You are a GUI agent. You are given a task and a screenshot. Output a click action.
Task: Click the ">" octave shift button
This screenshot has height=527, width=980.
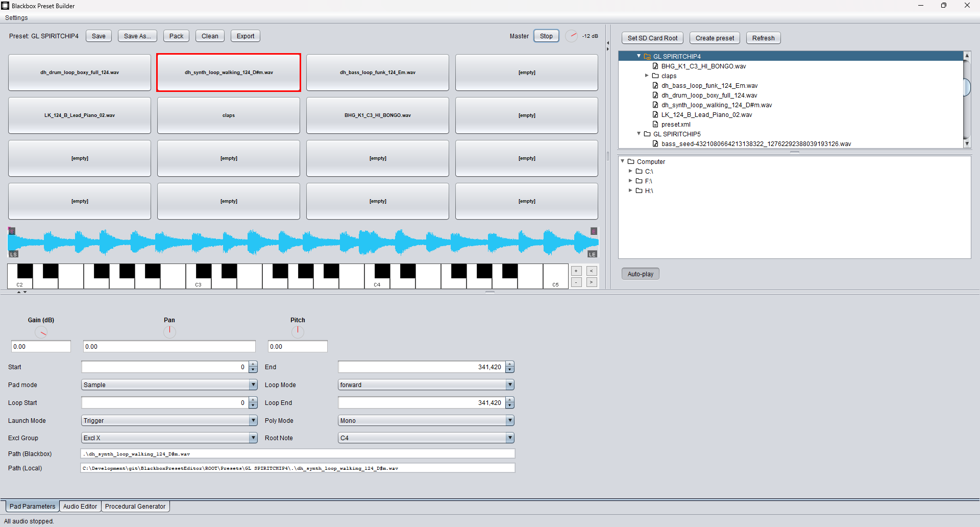[x=592, y=282]
